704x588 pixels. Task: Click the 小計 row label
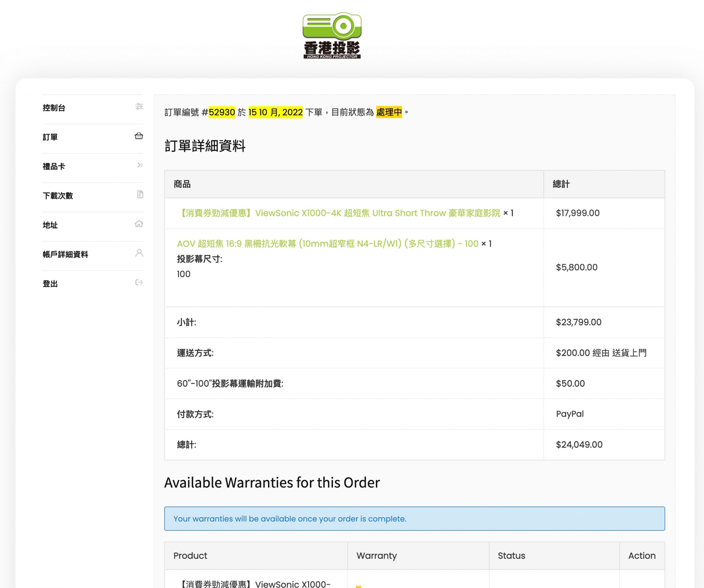point(186,322)
